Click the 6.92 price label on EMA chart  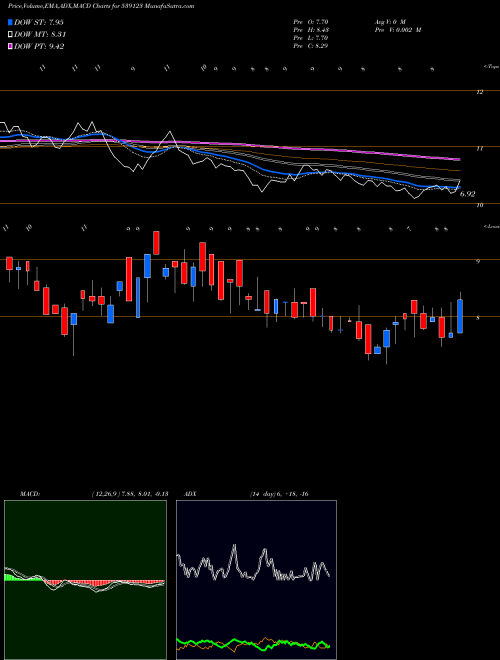tap(467, 194)
